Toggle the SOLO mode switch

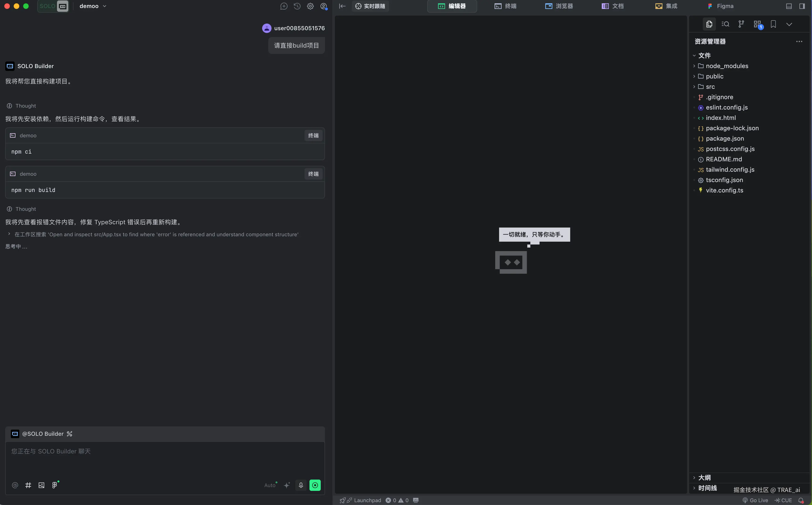click(53, 6)
